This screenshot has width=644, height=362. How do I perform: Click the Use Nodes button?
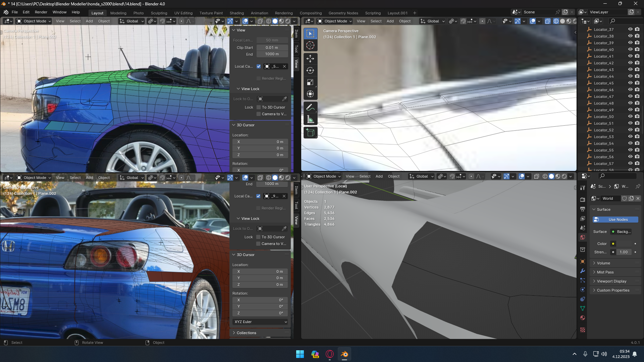pyautogui.click(x=615, y=220)
